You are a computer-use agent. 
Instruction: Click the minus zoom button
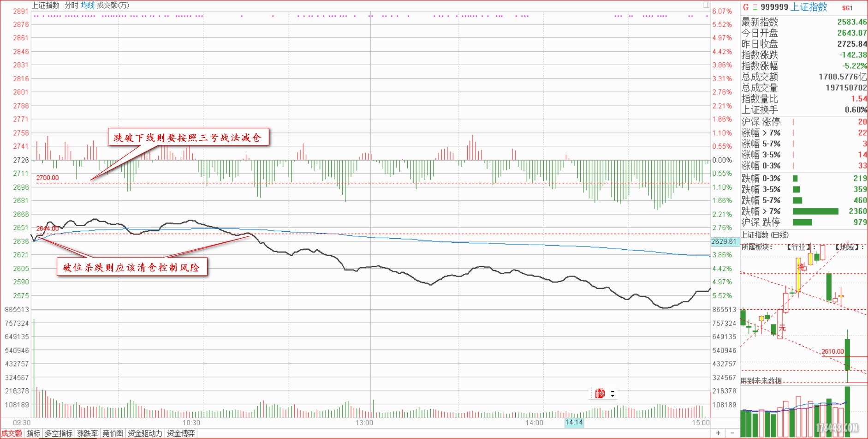point(732,433)
